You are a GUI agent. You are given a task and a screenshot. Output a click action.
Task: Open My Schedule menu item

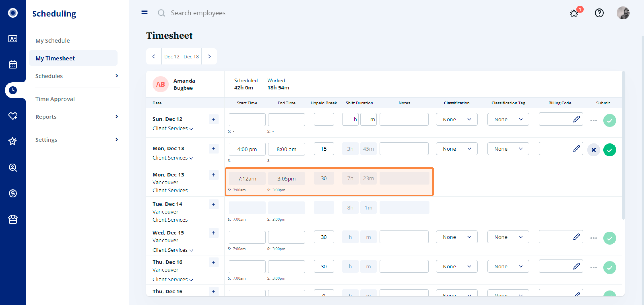pos(53,40)
